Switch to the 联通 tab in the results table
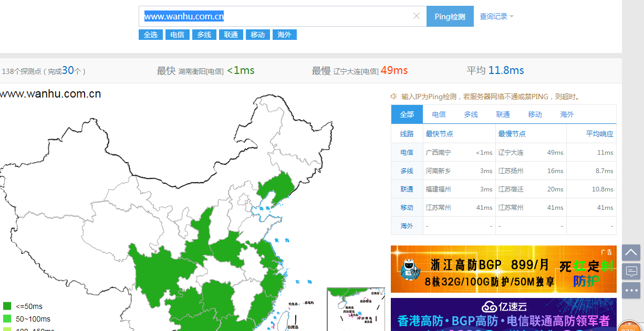The width and height of the screenshot is (644, 331). tap(503, 114)
